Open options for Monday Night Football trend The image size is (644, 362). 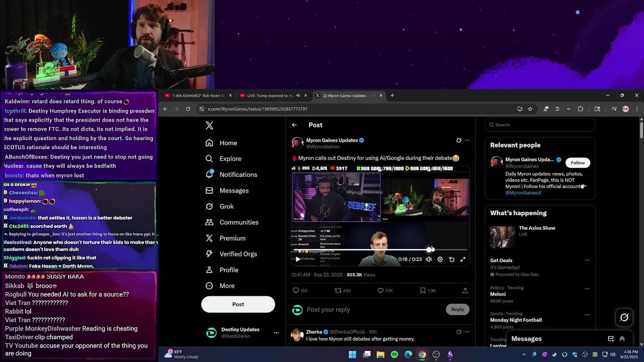[x=587, y=314]
